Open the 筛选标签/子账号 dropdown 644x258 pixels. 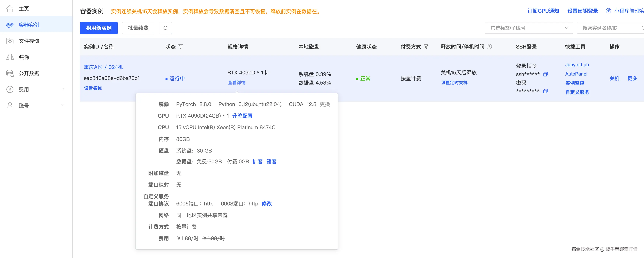point(529,28)
